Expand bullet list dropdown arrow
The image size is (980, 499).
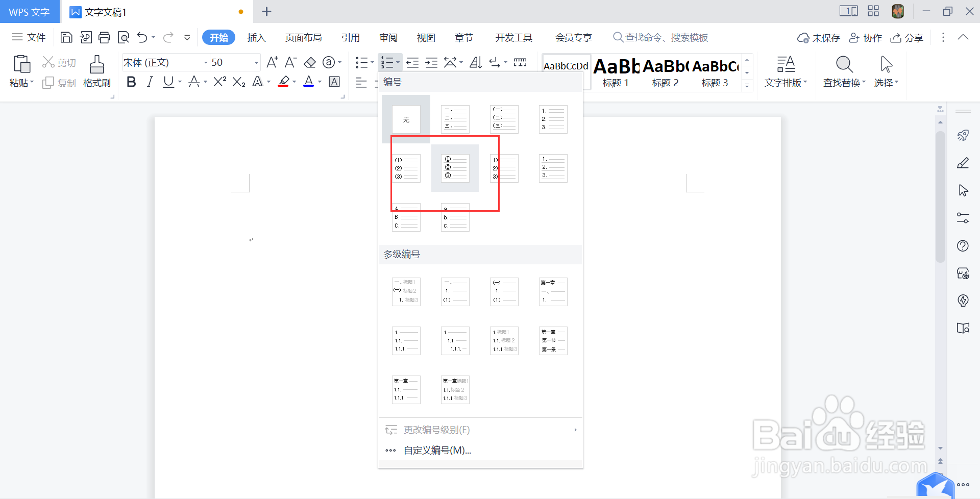point(372,62)
